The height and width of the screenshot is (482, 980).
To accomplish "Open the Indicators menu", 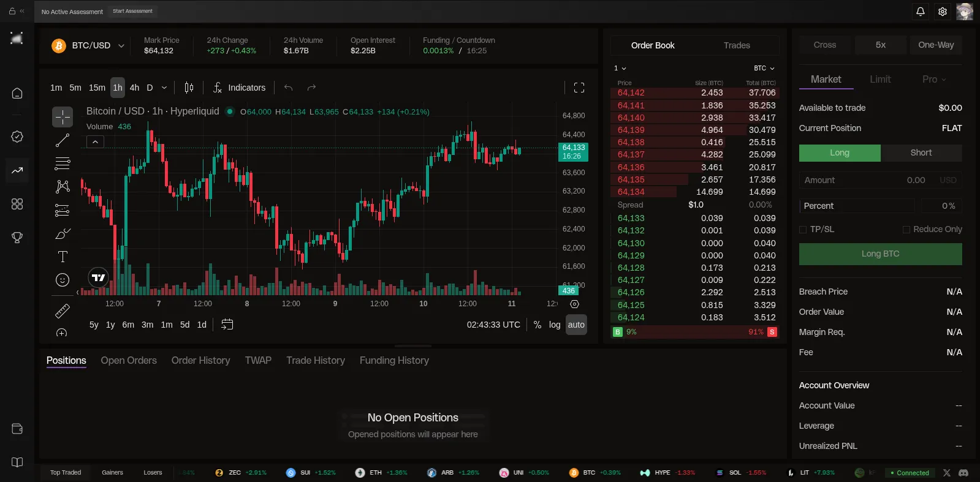I will point(239,88).
